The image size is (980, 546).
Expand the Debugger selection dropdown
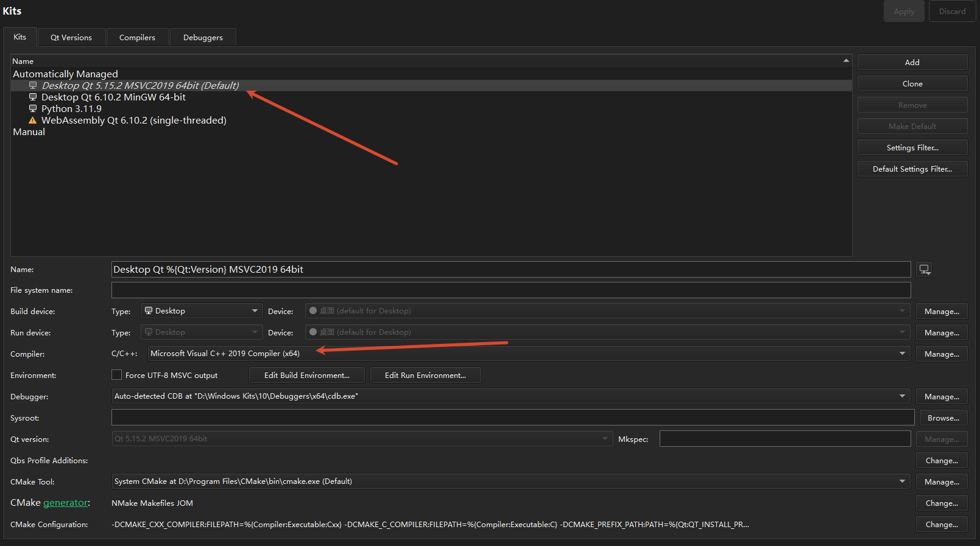click(x=510, y=396)
